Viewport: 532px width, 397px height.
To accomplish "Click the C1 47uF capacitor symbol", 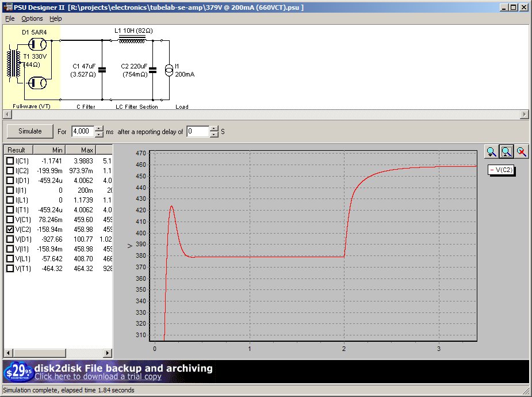I will tap(102, 70).
